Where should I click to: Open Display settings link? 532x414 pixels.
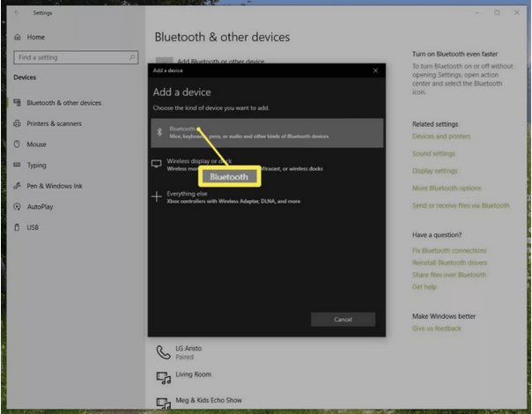(x=434, y=171)
